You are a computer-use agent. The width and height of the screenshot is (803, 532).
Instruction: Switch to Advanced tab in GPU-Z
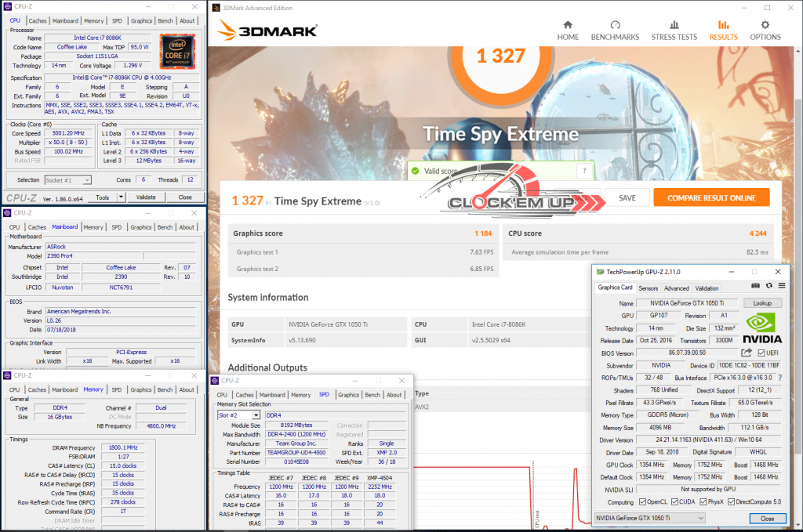(677, 288)
